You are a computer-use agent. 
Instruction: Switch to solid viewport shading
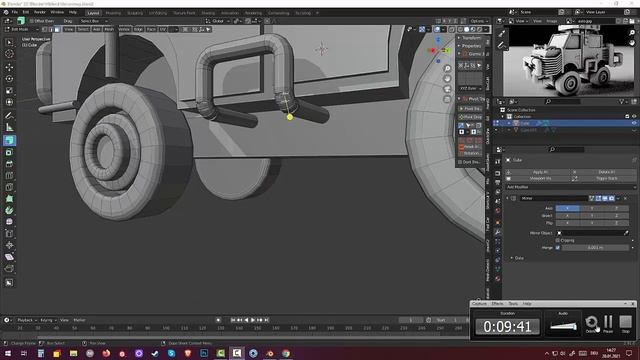(x=467, y=29)
